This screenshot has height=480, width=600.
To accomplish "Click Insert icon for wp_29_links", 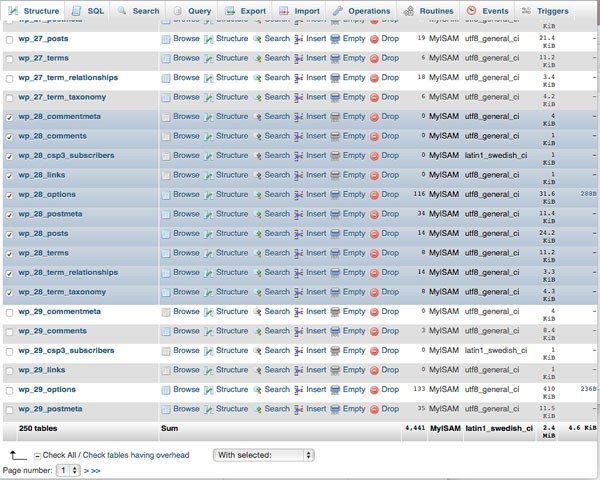I will point(299,371).
